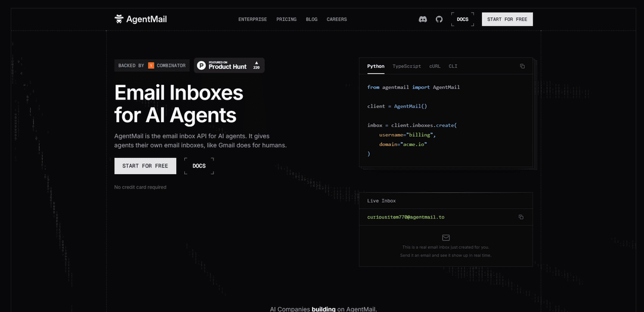The height and width of the screenshot is (312, 644).
Task: Open the GitHub icon link
Action: (x=439, y=19)
